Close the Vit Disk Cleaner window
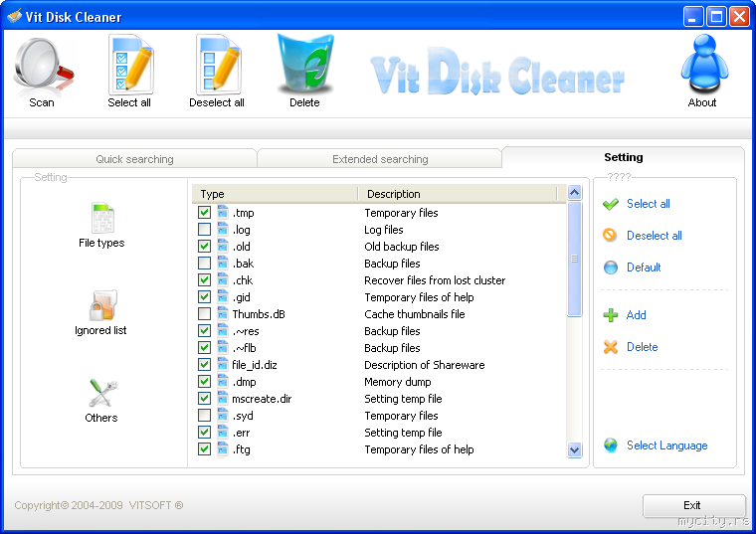 click(739, 17)
